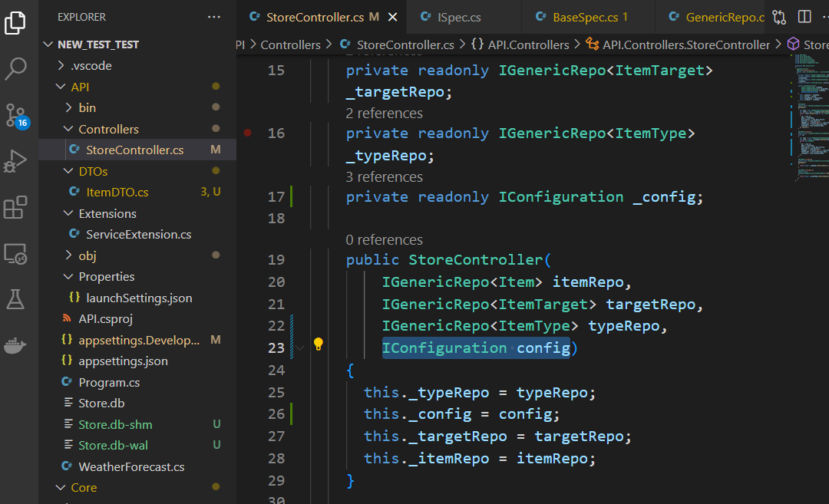Click the highlighted 'IConfiguration config' parameter
829x504 pixels.
477,348
